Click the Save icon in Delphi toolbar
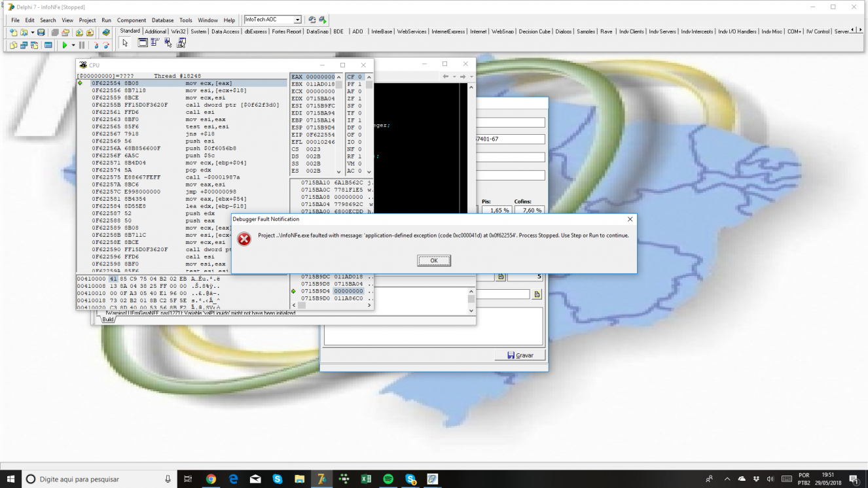868x488 pixels. pyautogui.click(x=41, y=32)
